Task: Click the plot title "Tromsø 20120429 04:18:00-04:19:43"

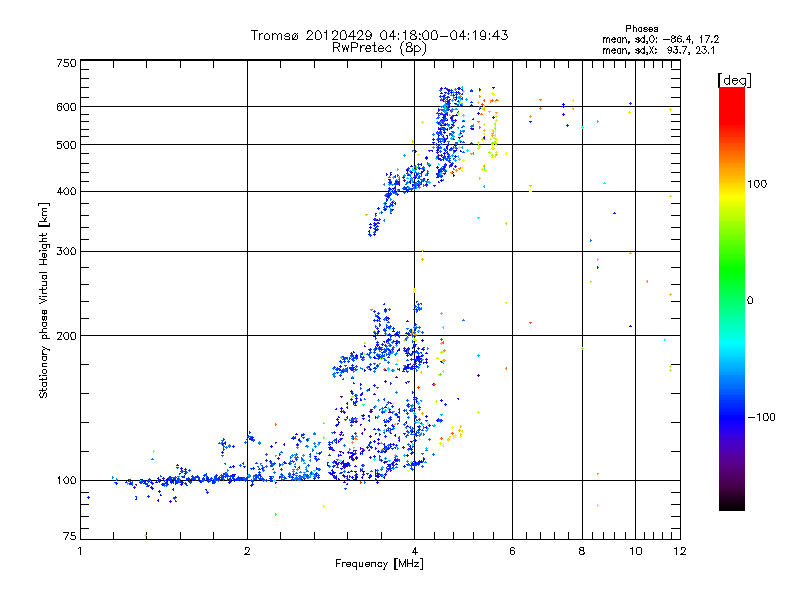Action: pos(379,35)
